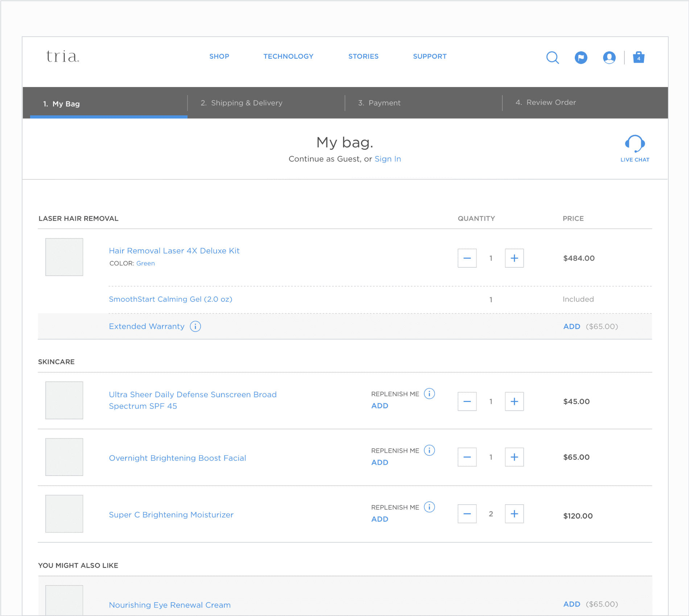Increase quantity of Overnight Brightening Boost Facial

tap(514, 457)
